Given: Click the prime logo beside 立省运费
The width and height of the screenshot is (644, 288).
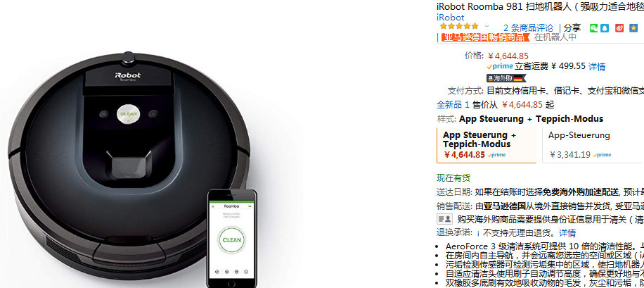Looking at the screenshot, I should 500,66.
